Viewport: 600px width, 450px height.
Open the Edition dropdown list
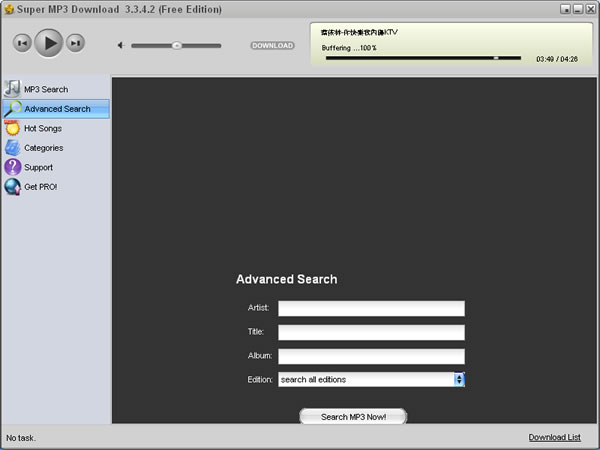(x=371, y=380)
